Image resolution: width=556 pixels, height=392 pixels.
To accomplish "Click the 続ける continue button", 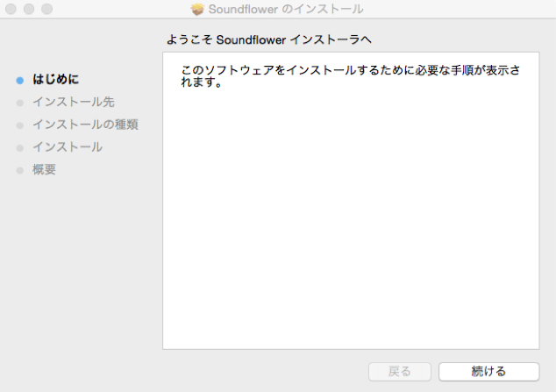I will (489, 372).
